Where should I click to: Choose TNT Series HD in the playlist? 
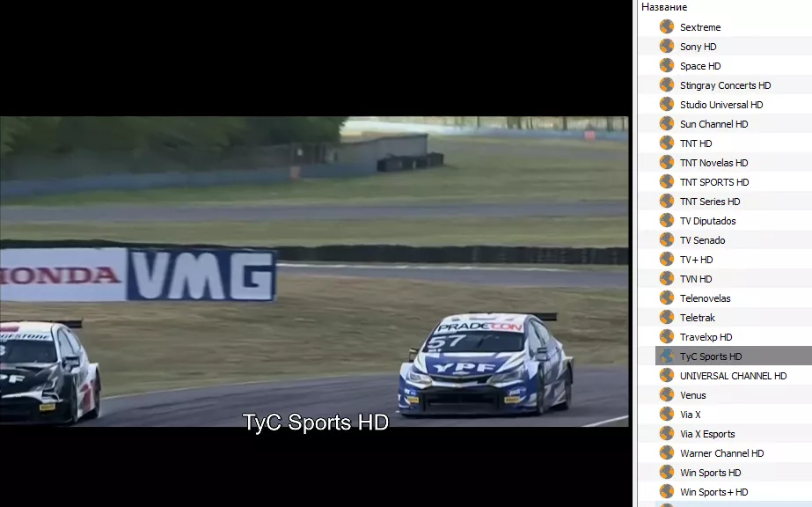[710, 202]
